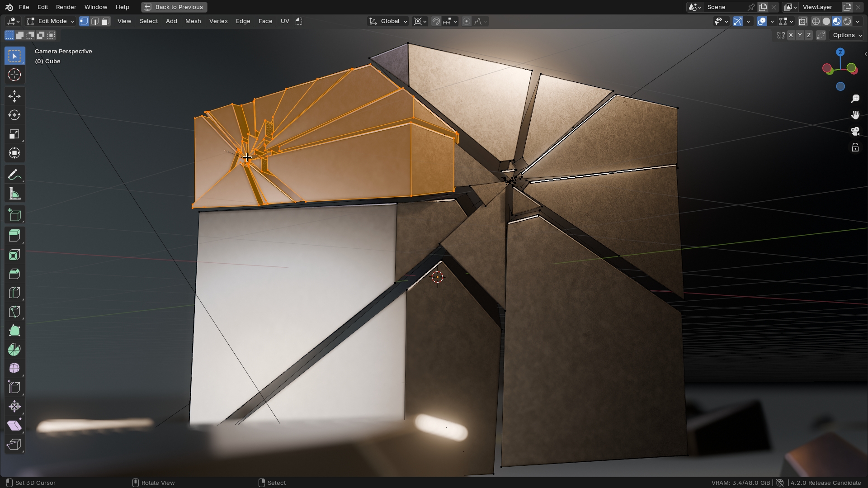Select the Extrude Region tool
The height and width of the screenshot is (488, 868).
point(14,235)
